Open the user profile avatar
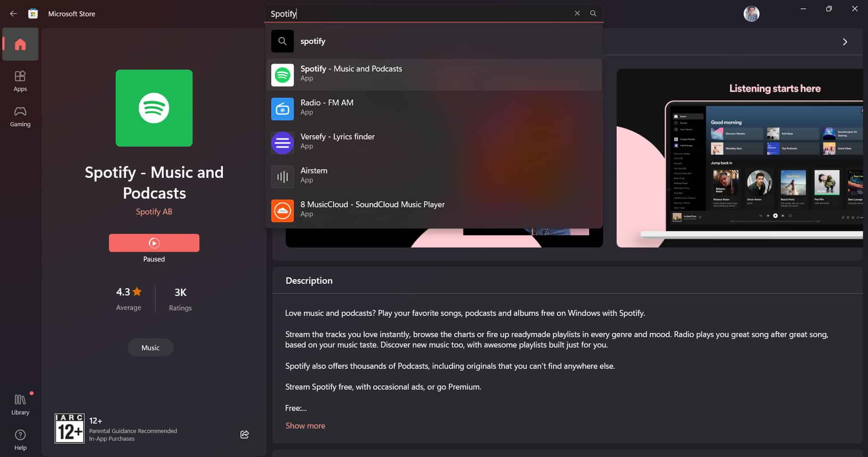This screenshot has height=457, width=868. (751, 14)
